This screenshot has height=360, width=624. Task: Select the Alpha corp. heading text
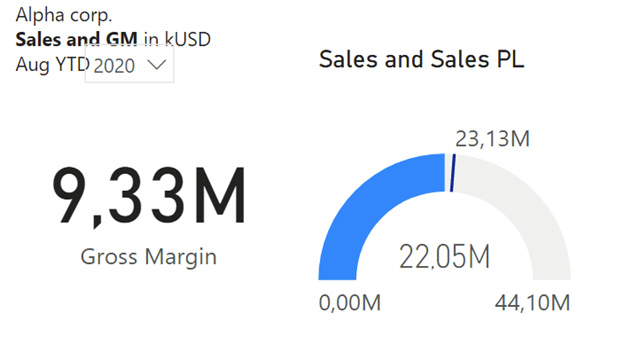[64, 15]
